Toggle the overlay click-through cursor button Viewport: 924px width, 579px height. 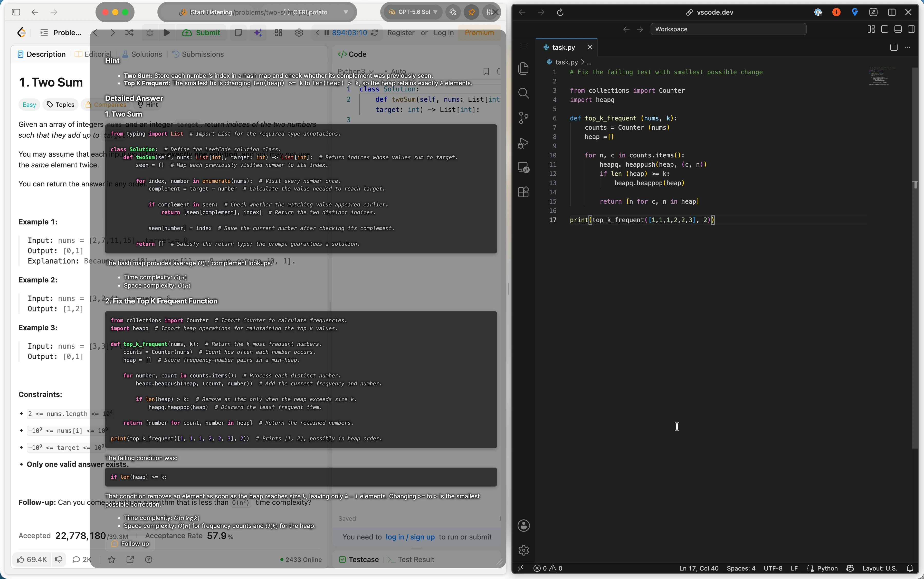(x=453, y=12)
